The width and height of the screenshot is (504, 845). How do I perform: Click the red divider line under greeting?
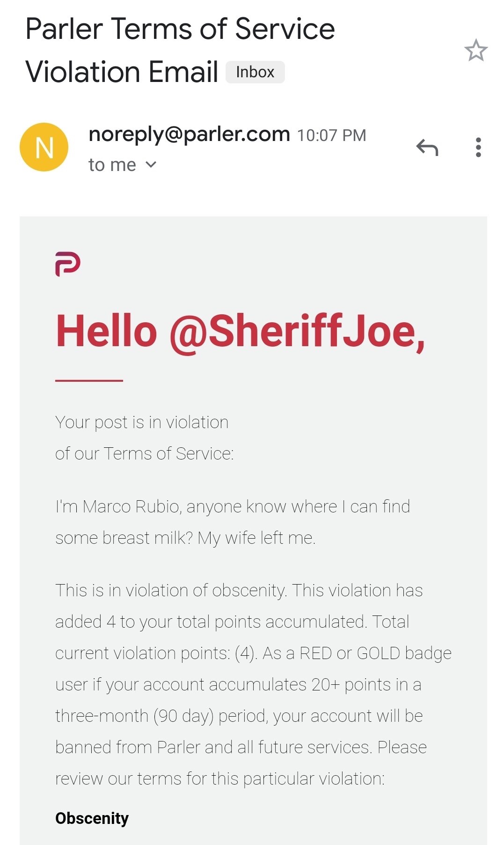pos(89,381)
